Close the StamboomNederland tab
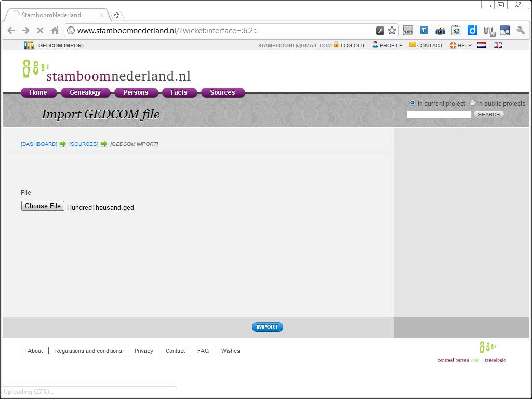 click(x=101, y=15)
